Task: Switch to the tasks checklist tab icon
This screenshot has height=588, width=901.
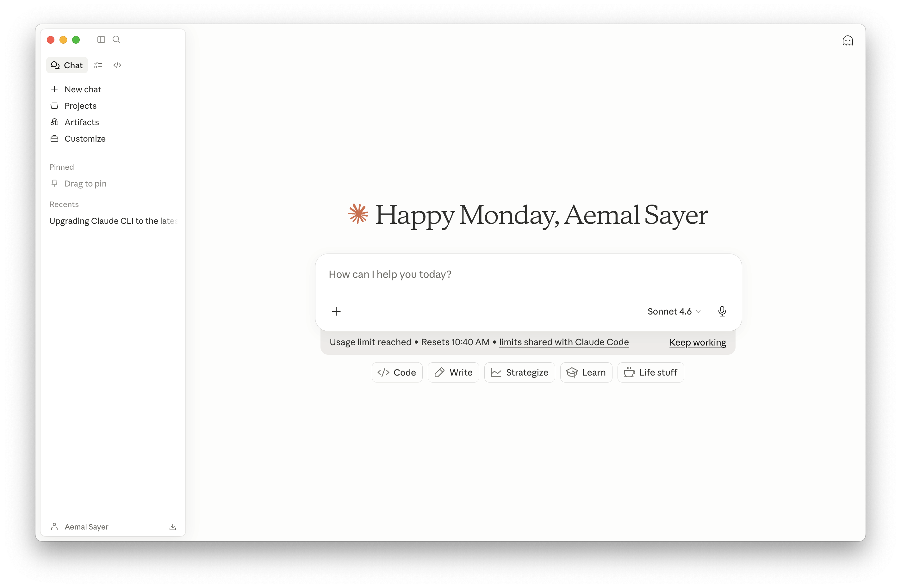Action: [x=98, y=65]
